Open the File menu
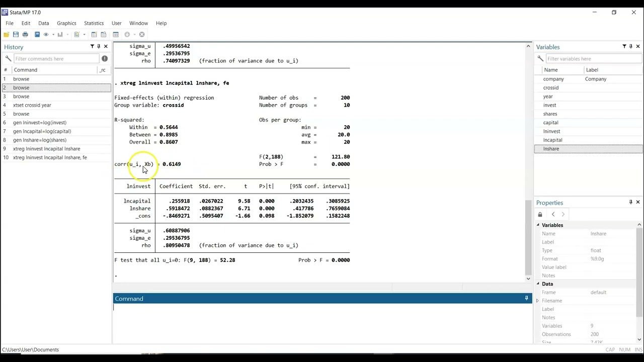This screenshot has width=644, height=362. (10, 23)
